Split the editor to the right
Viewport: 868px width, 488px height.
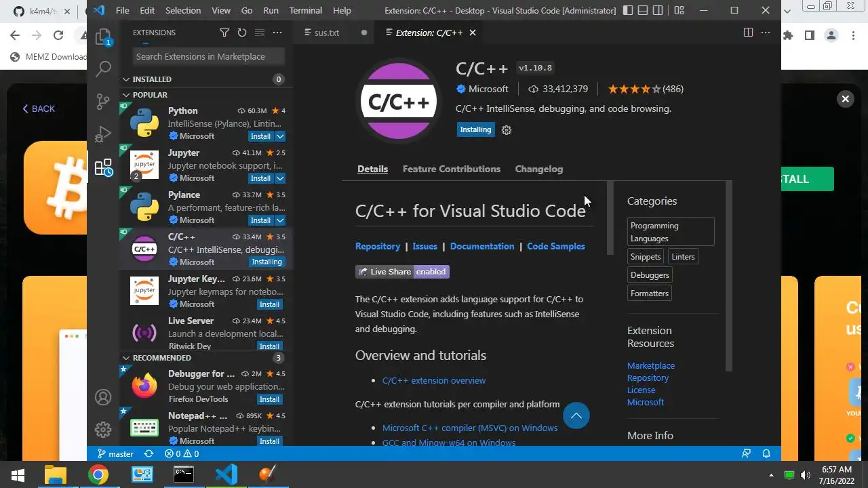point(748,33)
